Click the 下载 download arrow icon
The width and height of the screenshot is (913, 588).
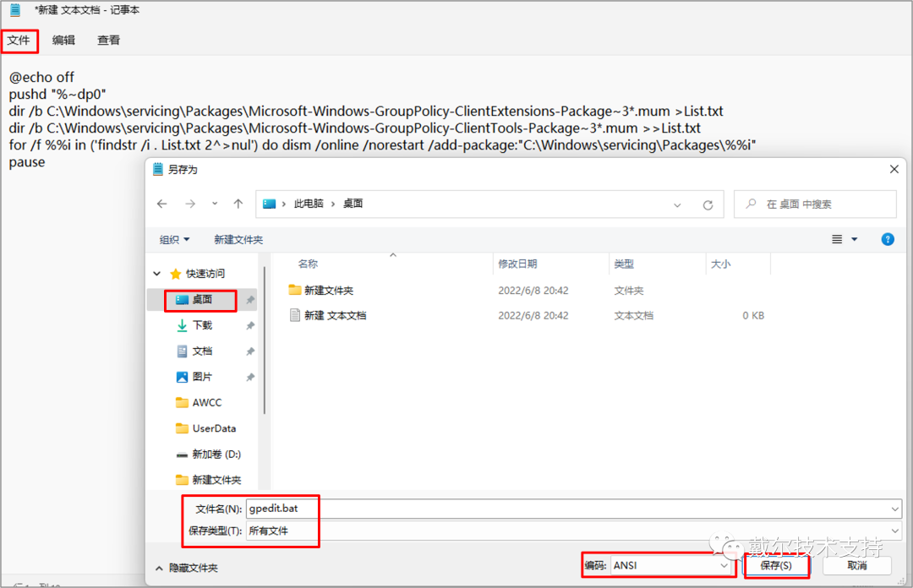[183, 325]
